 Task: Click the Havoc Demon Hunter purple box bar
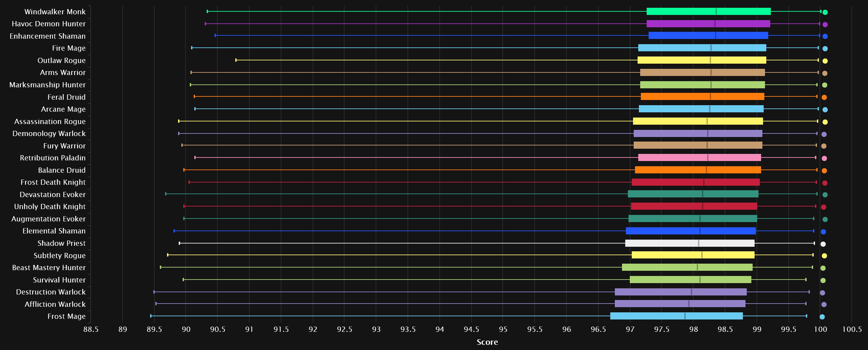click(708, 24)
